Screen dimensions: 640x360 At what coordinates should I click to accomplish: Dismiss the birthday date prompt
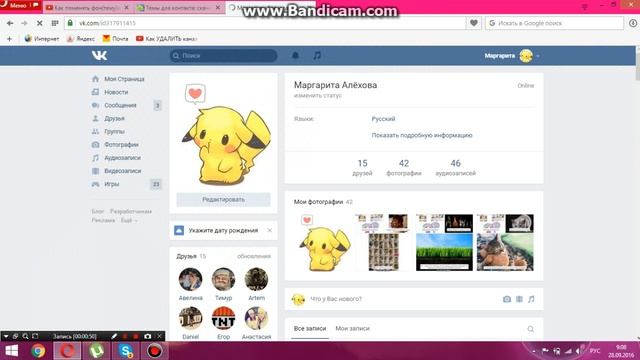269,231
